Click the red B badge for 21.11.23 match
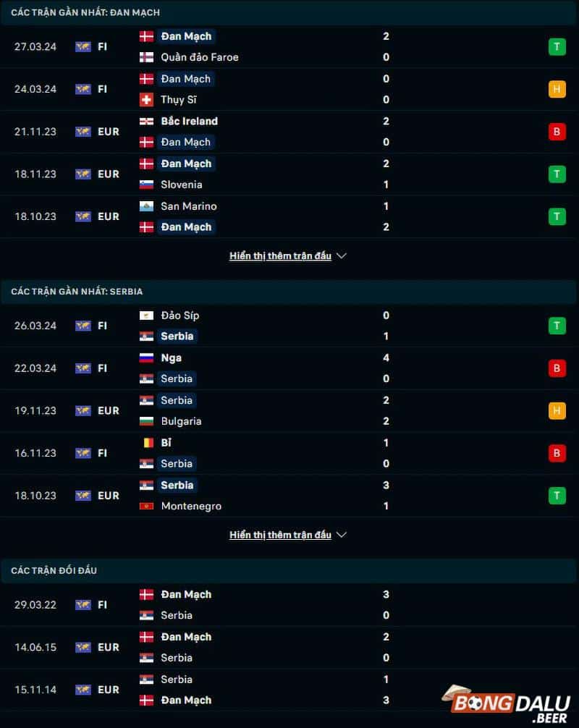The image size is (579, 728). pos(557,132)
